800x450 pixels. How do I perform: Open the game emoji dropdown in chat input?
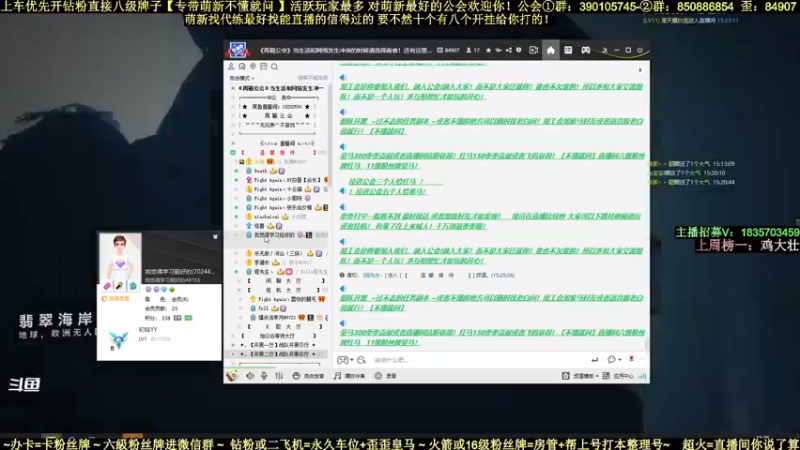click(x=345, y=360)
